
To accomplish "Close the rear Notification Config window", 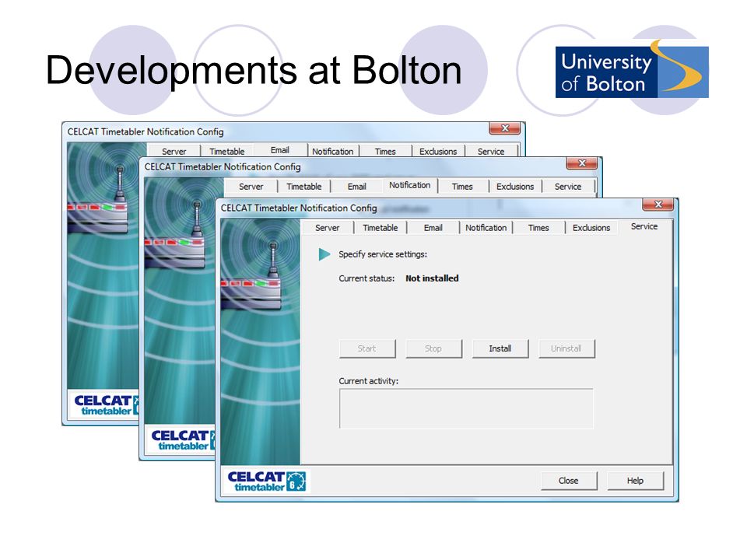I will pyautogui.click(x=505, y=128).
